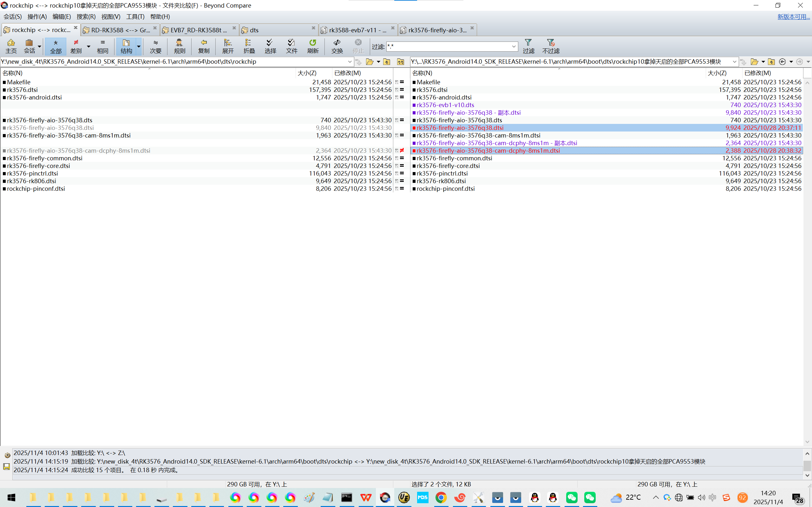The width and height of the screenshot is (812, 507).
Task: Click the Rules (规则) referee icon
Action: point(180,46)
